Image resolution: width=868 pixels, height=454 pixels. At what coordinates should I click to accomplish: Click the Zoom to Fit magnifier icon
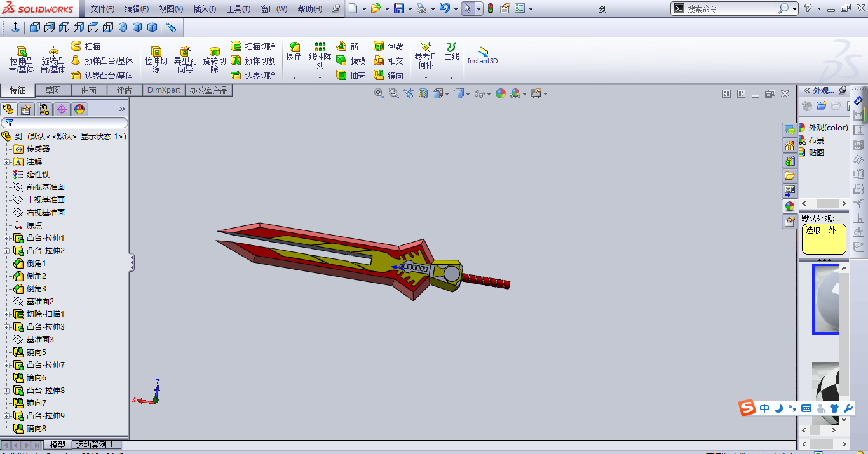[x=379, y=93]
